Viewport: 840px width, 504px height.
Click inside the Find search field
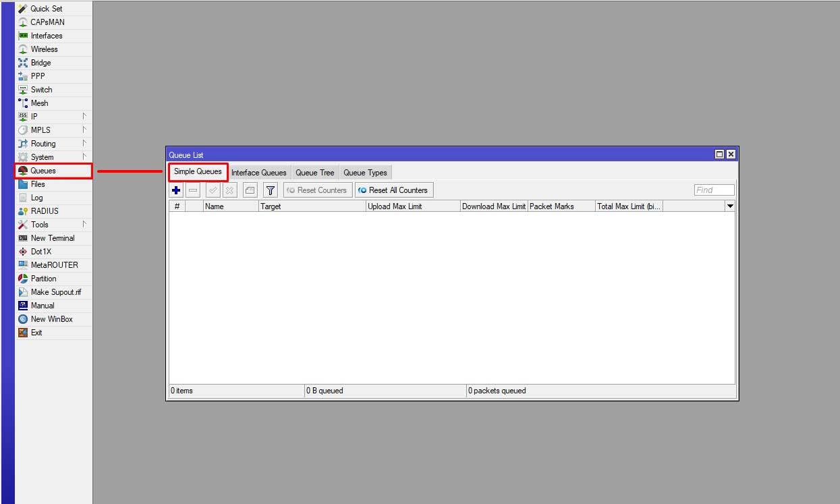714,190
